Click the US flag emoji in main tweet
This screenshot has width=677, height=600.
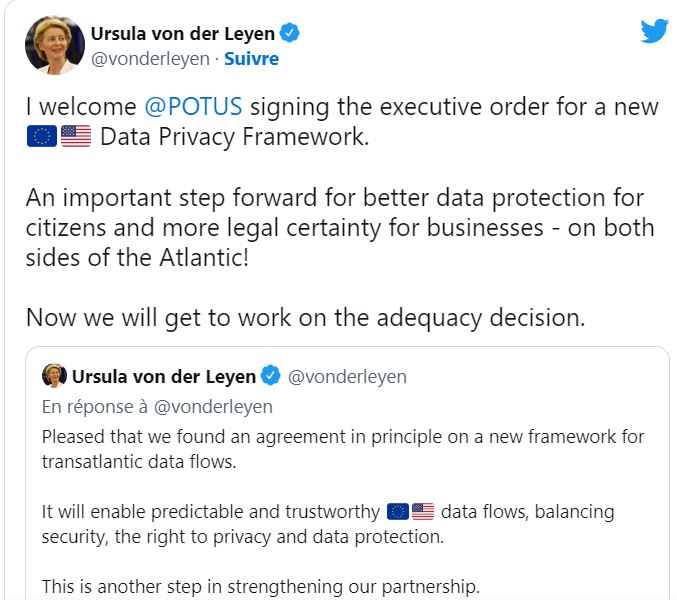click(76, 136)
